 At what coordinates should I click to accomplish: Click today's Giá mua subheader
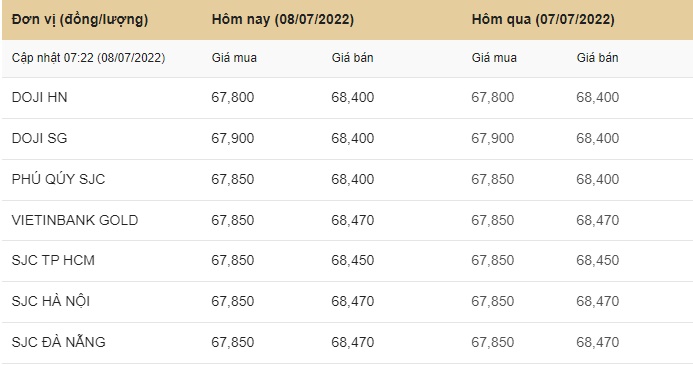click(x=234, y=58)
